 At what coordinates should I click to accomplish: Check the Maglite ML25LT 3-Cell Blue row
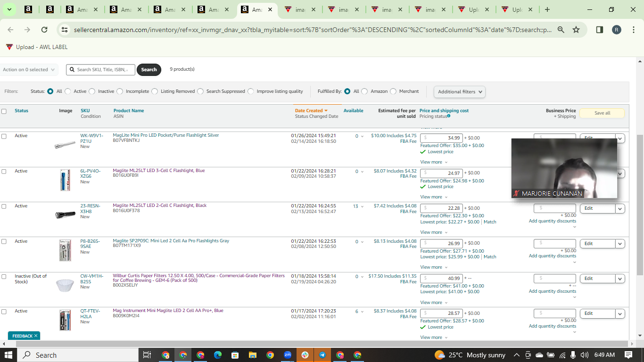click(4, 172)
